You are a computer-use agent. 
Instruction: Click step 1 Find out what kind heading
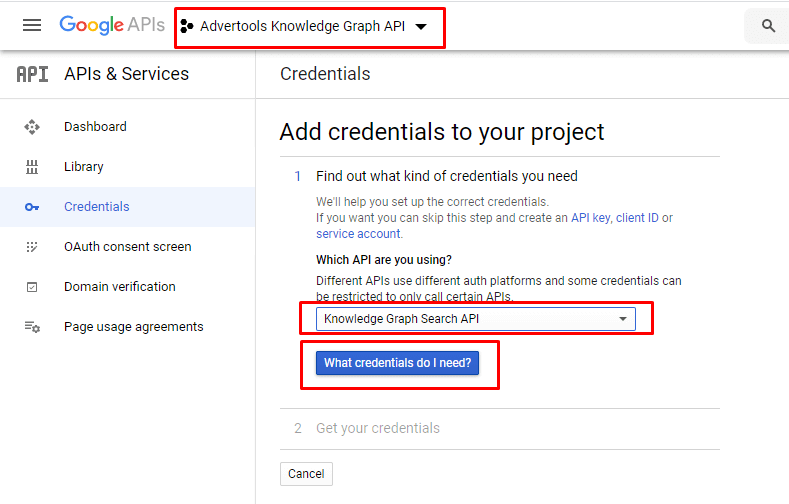[x=446, y=176]
